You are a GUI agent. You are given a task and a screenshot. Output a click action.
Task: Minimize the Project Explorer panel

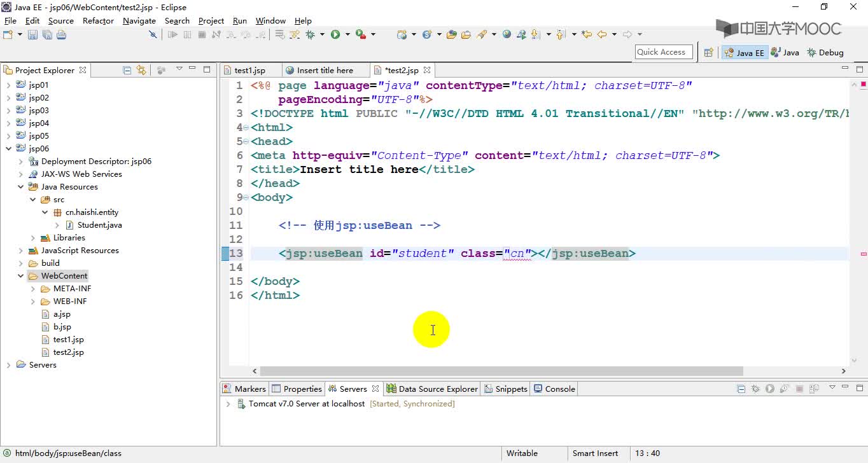(x=193, y=69)
